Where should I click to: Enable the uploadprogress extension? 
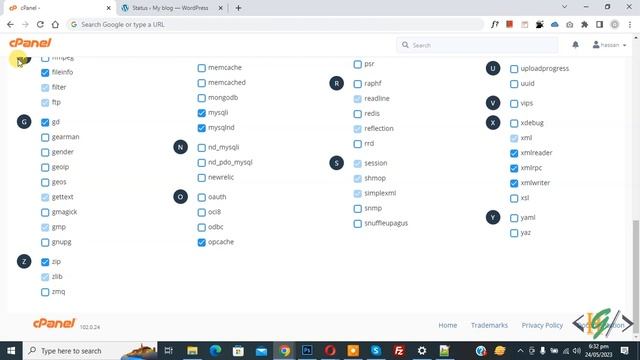tap(514, 69)
